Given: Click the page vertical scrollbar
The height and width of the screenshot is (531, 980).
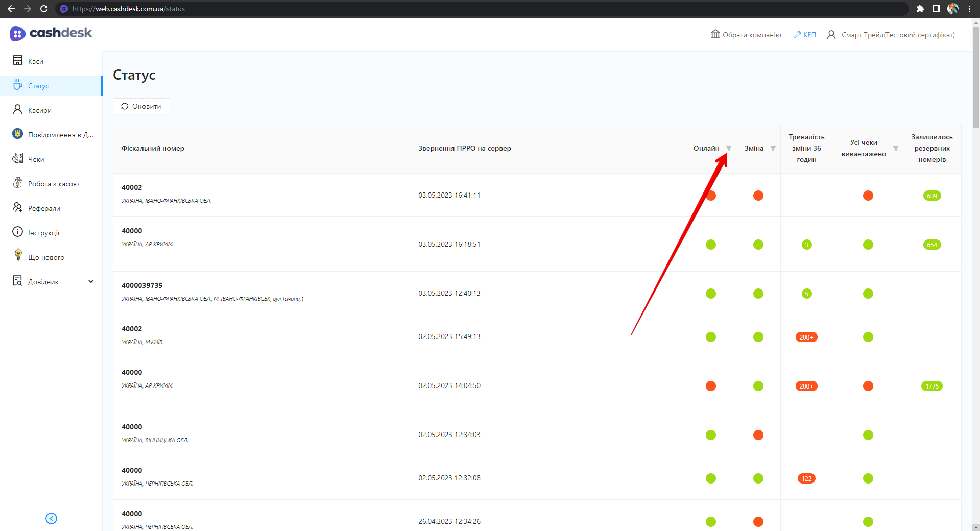Looking at the screenshot, I should (975, 77).
